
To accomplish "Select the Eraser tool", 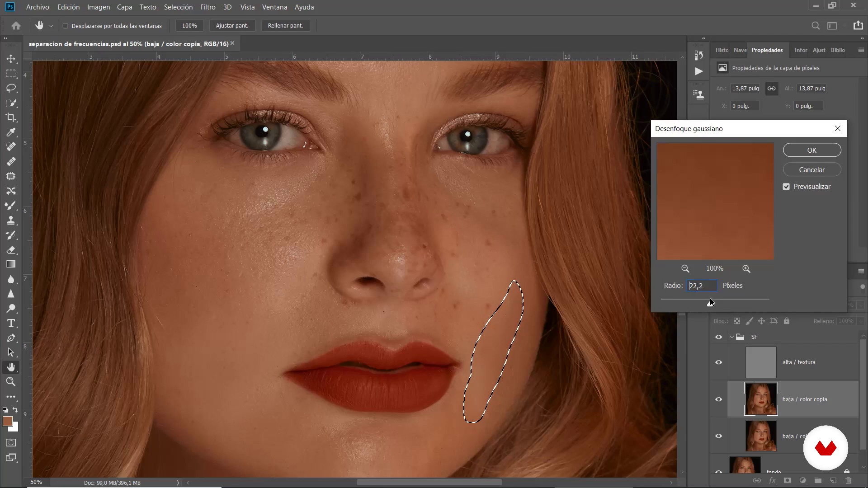I will [11, 250].
